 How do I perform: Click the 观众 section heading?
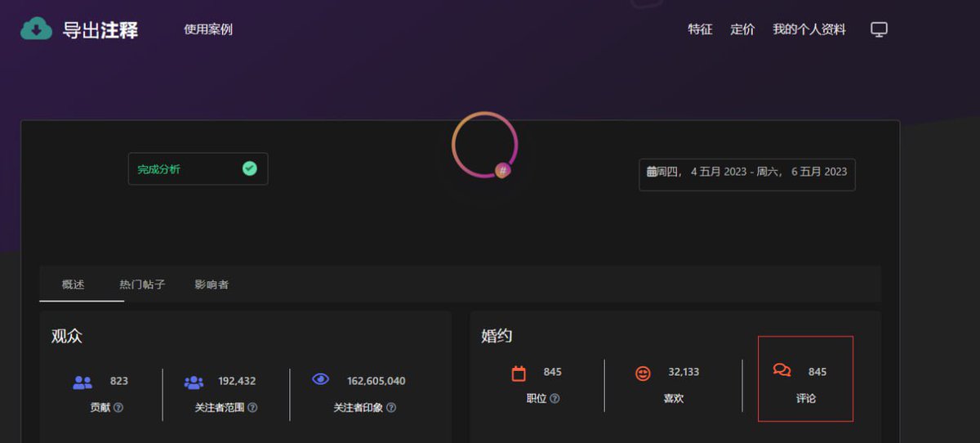point(67,336)
